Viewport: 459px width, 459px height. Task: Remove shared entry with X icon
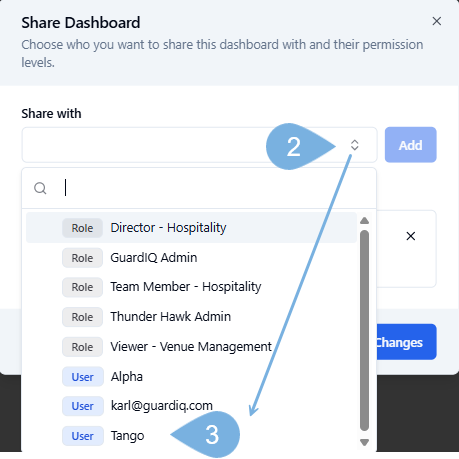(411, 236)
